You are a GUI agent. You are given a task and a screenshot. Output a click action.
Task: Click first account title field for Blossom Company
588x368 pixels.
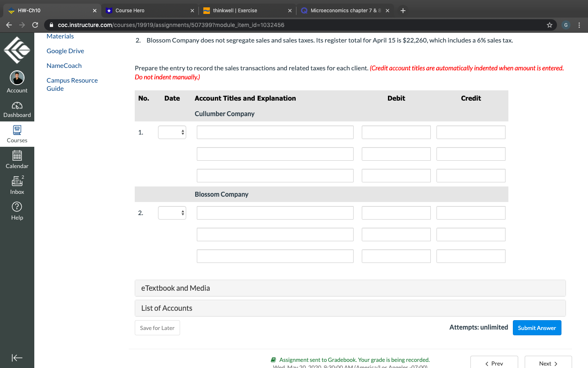[x=275, y=213]
